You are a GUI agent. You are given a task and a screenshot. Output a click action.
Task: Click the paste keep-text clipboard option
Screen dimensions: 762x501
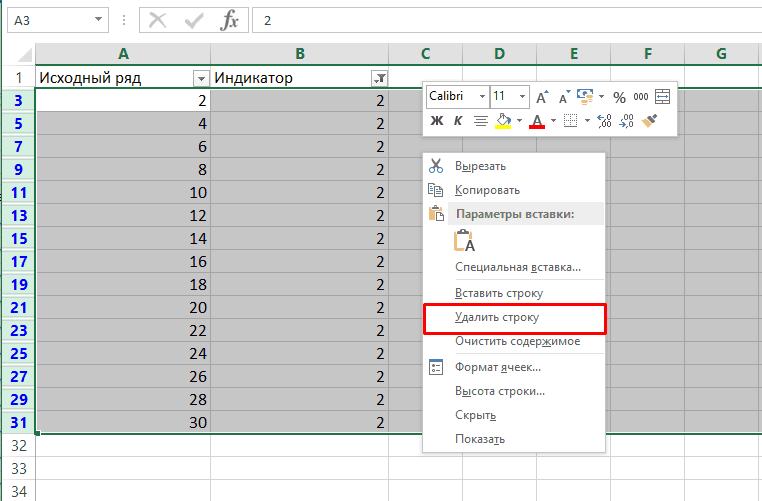click(464, 241)
